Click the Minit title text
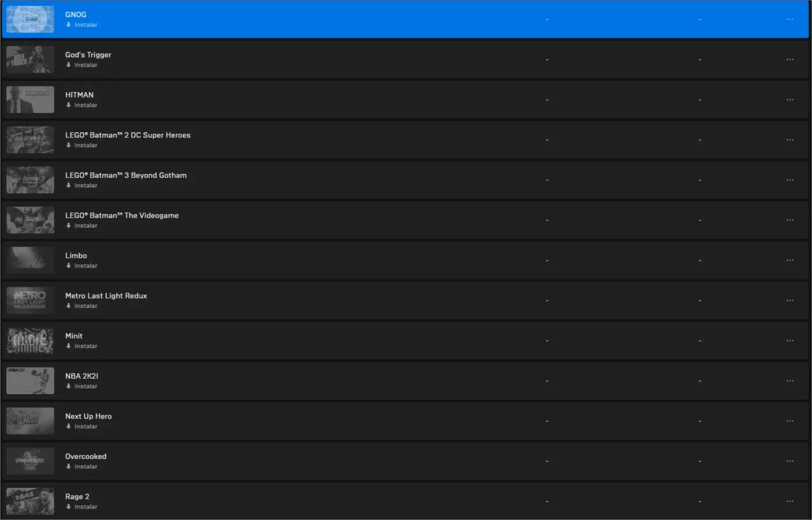The height and width of the screenshot is (520, 812). tap(74, 336)
